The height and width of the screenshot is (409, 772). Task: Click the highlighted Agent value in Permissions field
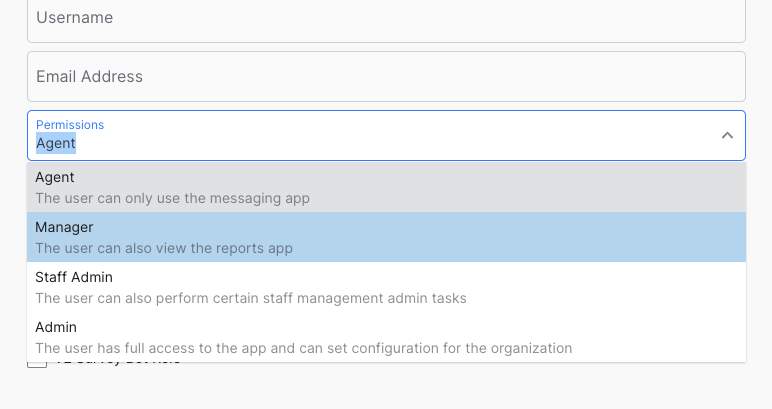(56, 143)
